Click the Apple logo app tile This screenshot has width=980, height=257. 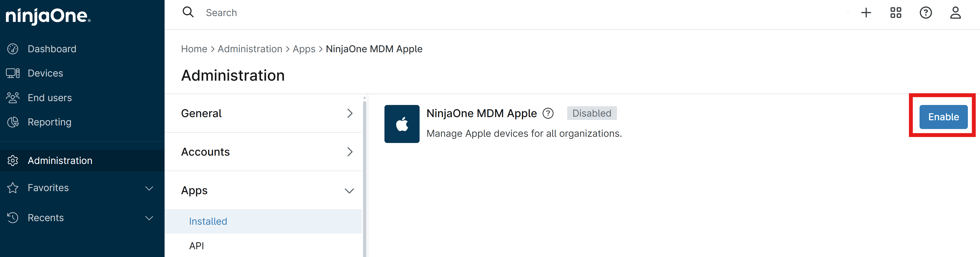pos(402,124)
